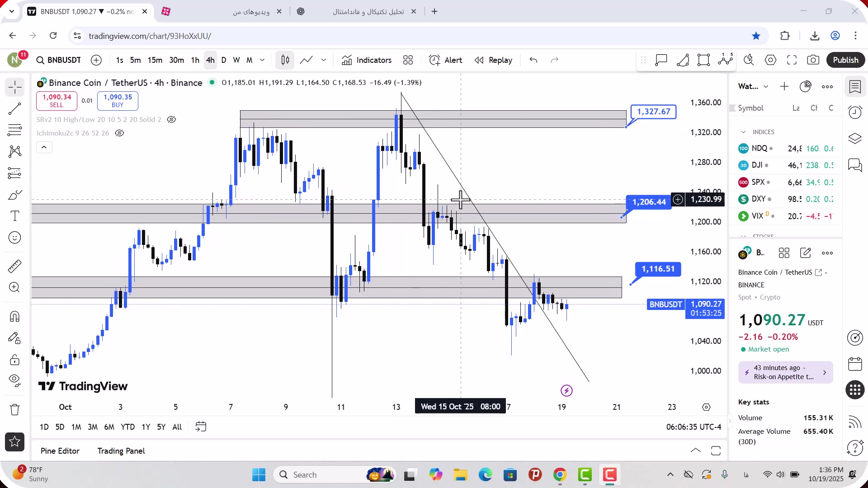868x488 pixels.
Task: Open the Alerts panel clock icon
Action: 855,112
